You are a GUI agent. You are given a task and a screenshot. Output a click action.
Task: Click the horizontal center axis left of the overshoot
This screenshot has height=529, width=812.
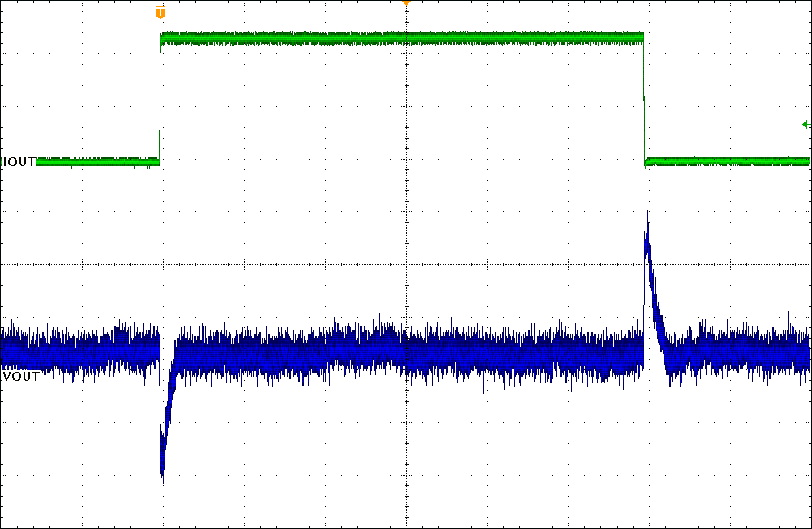click(x=527, y=264)
